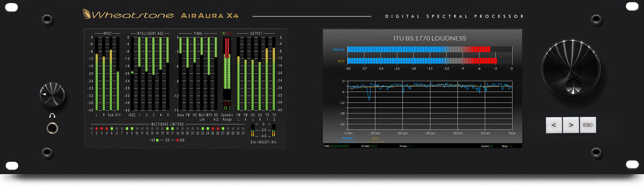The image size is (644, 196).
Task: Click the headphones icon above the jack
Action: point(52,115)
